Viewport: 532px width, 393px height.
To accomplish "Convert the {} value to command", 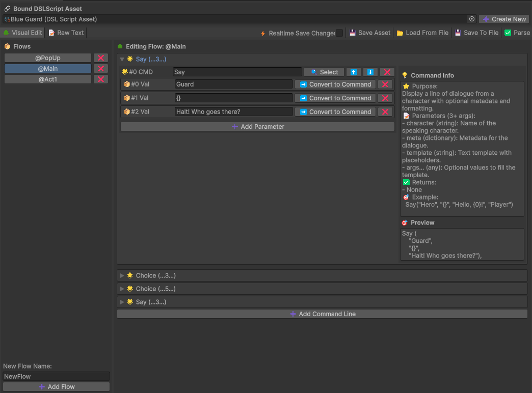I will (335, 98).
